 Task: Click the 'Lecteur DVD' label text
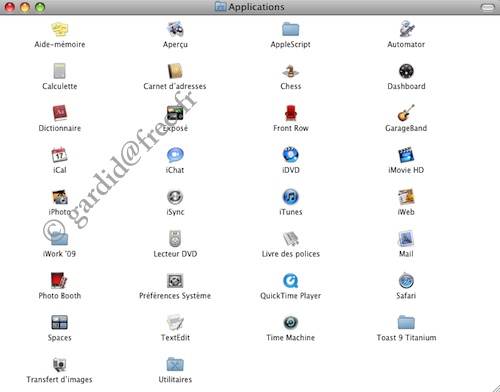[x=175, y=254]
